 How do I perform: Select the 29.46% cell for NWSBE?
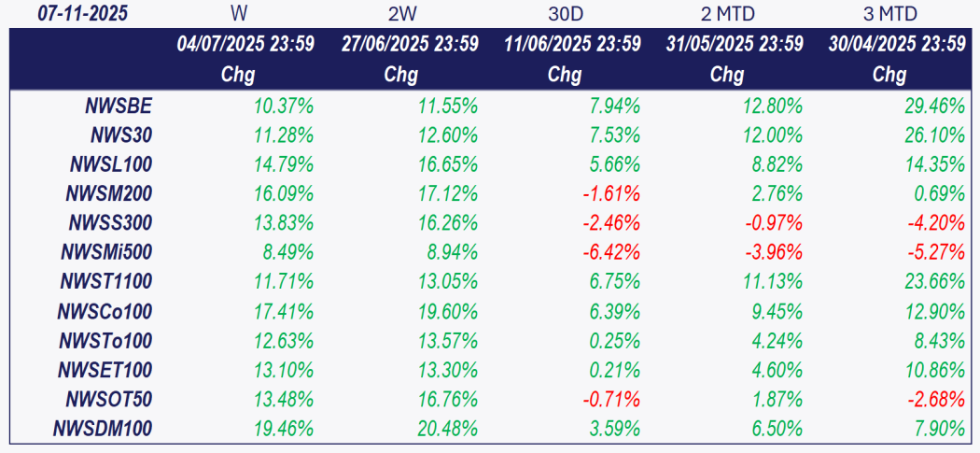pos(933,106)
